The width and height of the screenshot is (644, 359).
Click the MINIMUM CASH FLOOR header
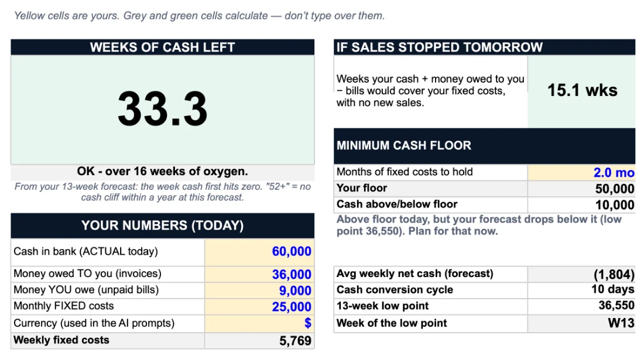tap(484, 146)
